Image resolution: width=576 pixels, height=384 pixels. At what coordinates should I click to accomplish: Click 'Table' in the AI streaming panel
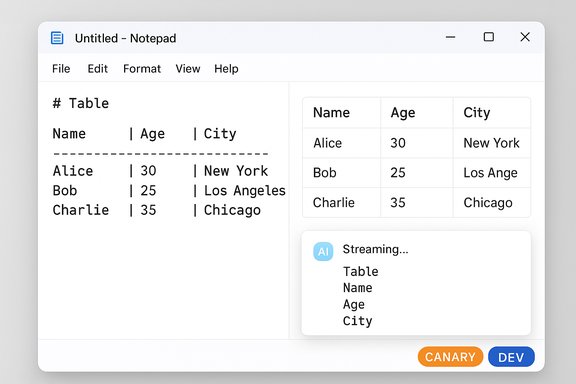pyautogui.click(x=360, y=272)
